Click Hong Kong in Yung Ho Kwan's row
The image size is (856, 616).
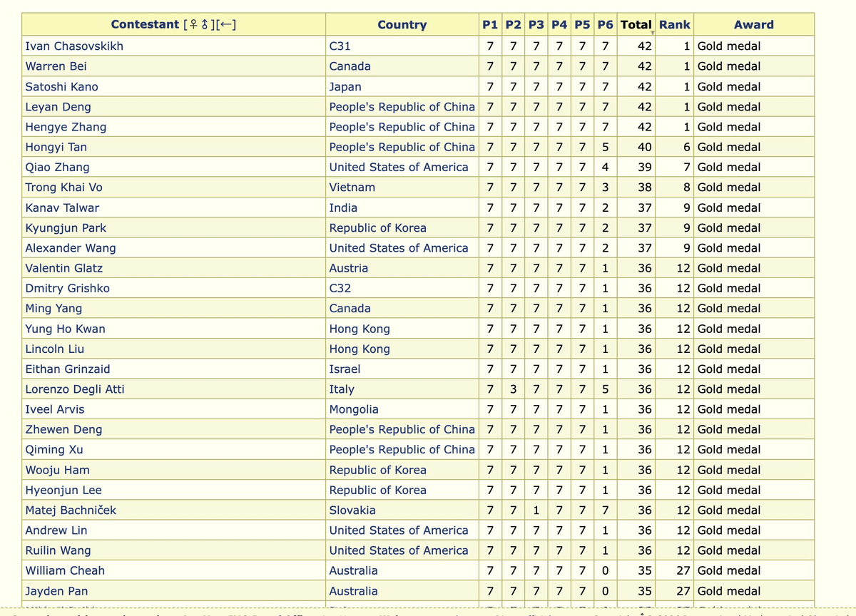[x=360, y=329]
